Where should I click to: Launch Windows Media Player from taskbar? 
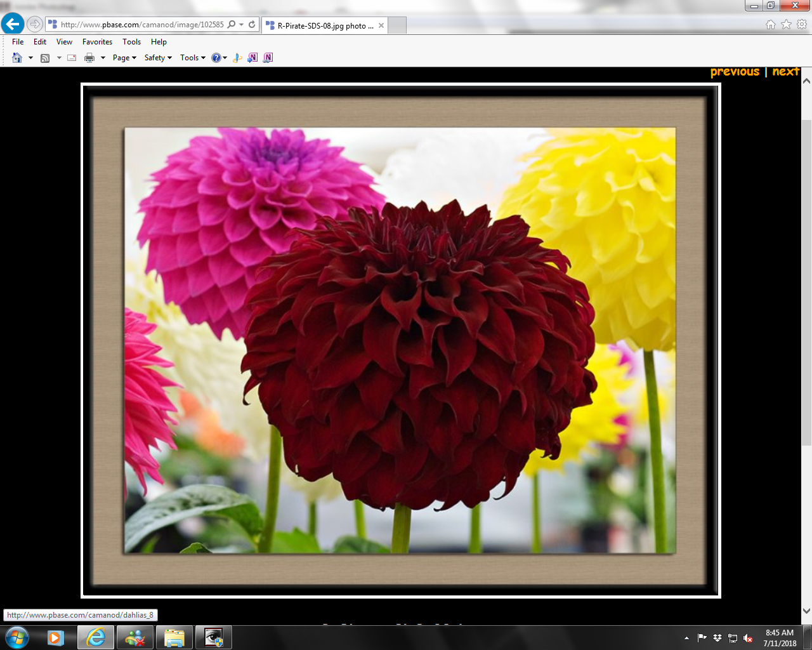56,637
